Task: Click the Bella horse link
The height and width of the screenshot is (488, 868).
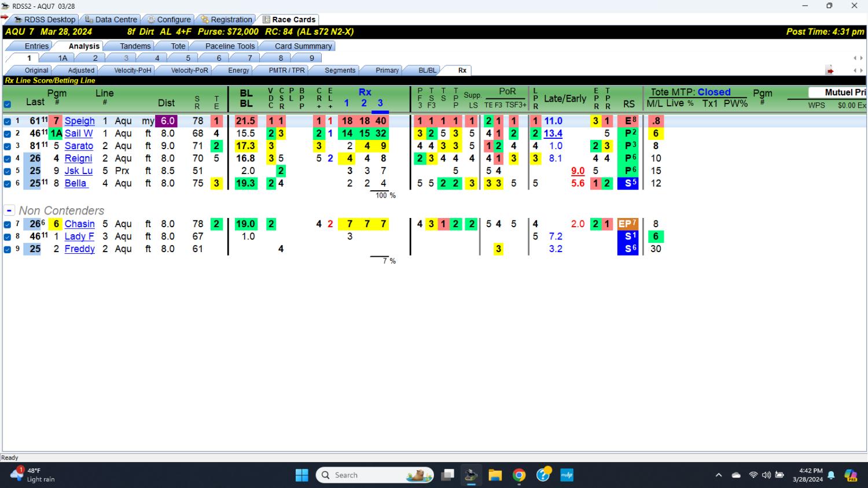Action: click(x=76, y=183)
